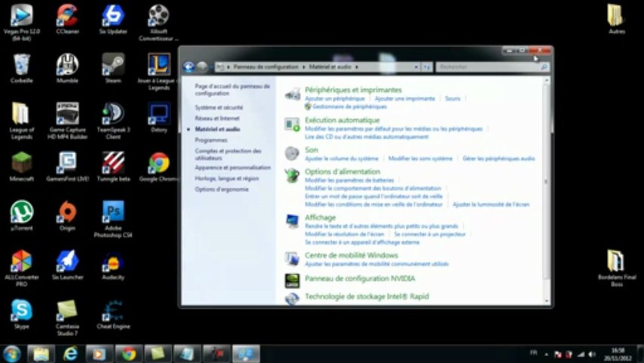Open Réseau et Internet in the sidebar
644x363 pixels.
[217, 118]
